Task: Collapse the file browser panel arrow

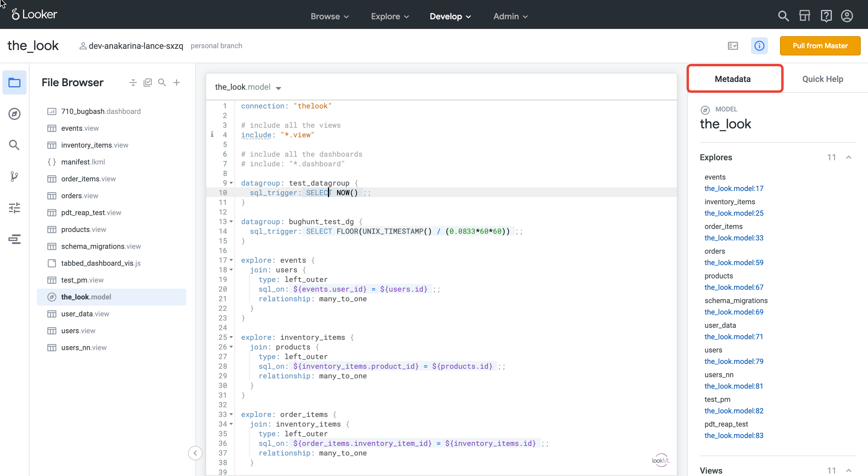Action: [195, 453]
